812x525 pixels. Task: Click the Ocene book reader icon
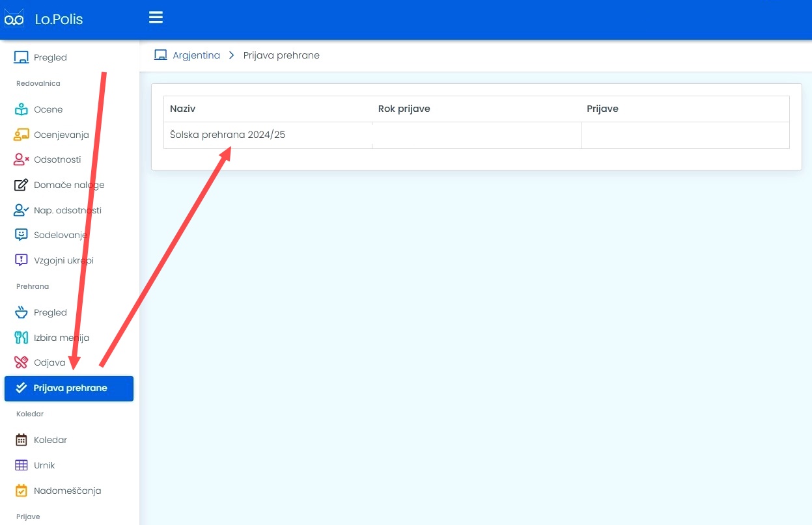tap(21, 109)
